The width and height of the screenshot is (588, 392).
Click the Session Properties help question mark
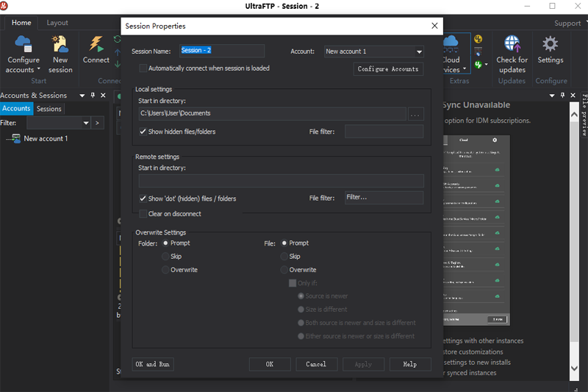[x=416, y=26]
